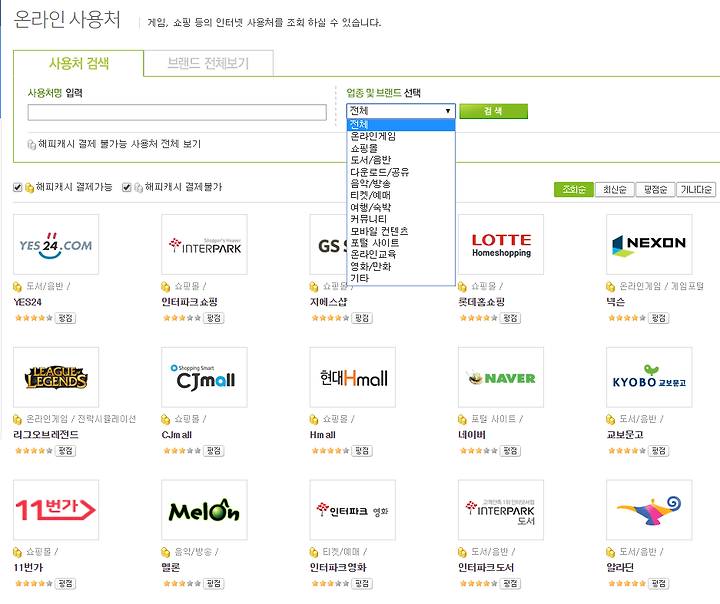Screen dimensions: 720x604
Task: Open the 현대Hmall logo tile
Action: click(x=353, y=377)
